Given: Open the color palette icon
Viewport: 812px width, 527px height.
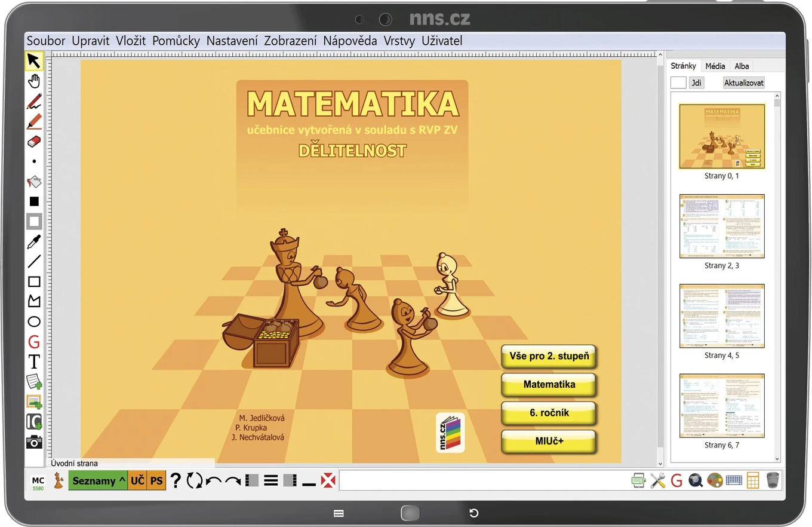Looking at the screenshot, I should [714, 480].
